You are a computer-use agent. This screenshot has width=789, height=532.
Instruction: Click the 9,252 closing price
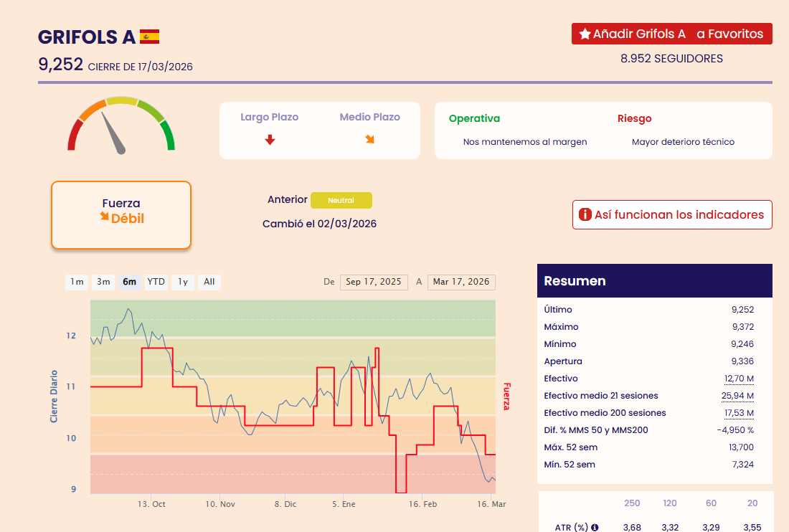61,65
